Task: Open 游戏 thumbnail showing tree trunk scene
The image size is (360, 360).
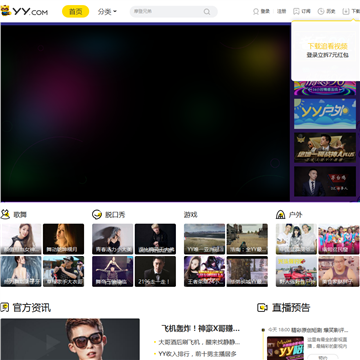Action: pos(247,271)
